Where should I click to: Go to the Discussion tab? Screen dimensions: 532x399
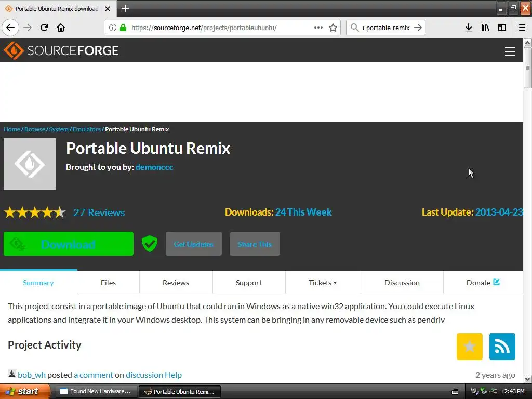tap(402, 283)
